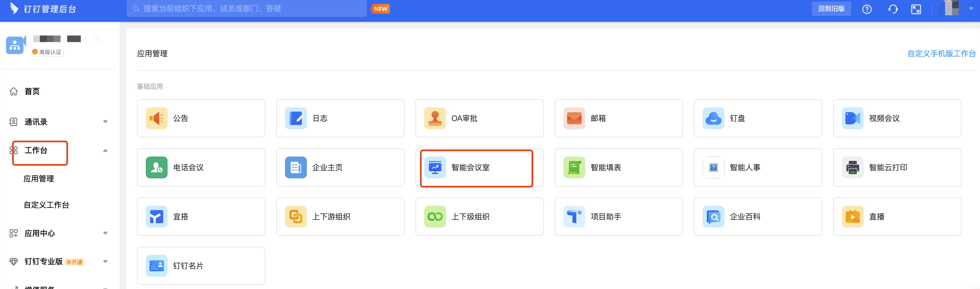This screenshot has width=980, height=289.
Task: Open the 智能会议室 smart meeting room icon
Action: tap(435, 167)
